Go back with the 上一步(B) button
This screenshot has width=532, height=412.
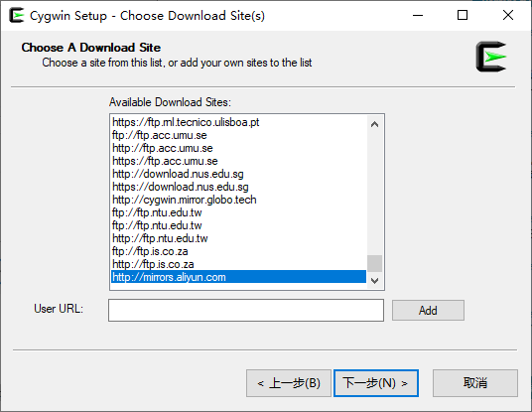(x=289, y=383)
